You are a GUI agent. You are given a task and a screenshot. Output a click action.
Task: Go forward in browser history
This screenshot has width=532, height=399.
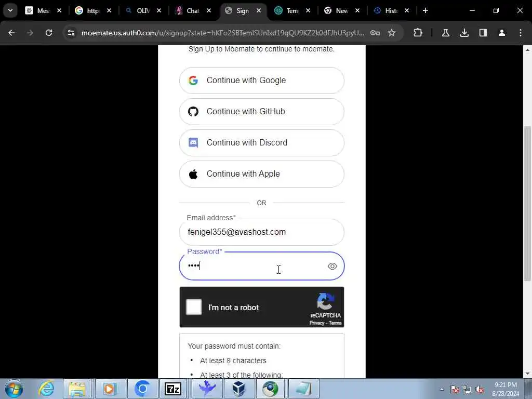(30, 33)
